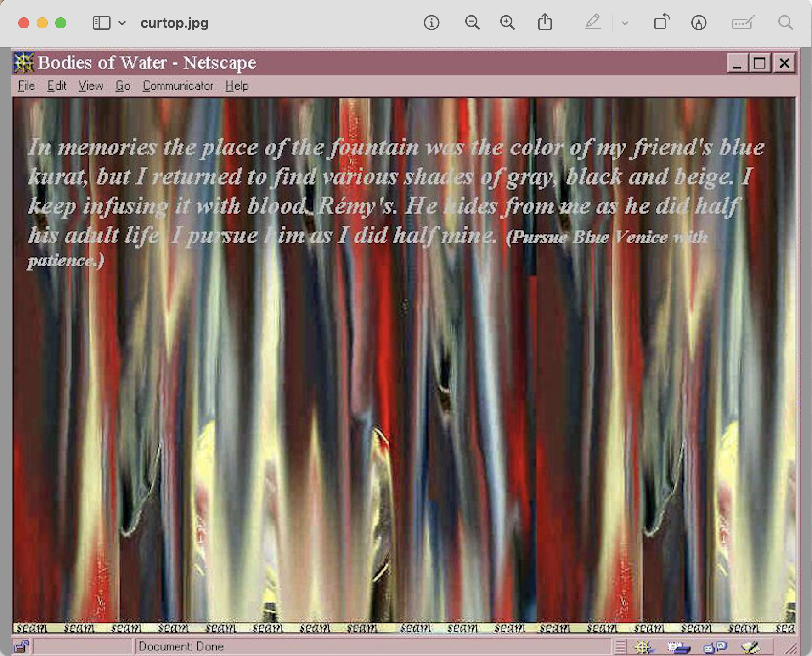Open the Preview inspector info button

pyautogui.click(x=431, y=23)
